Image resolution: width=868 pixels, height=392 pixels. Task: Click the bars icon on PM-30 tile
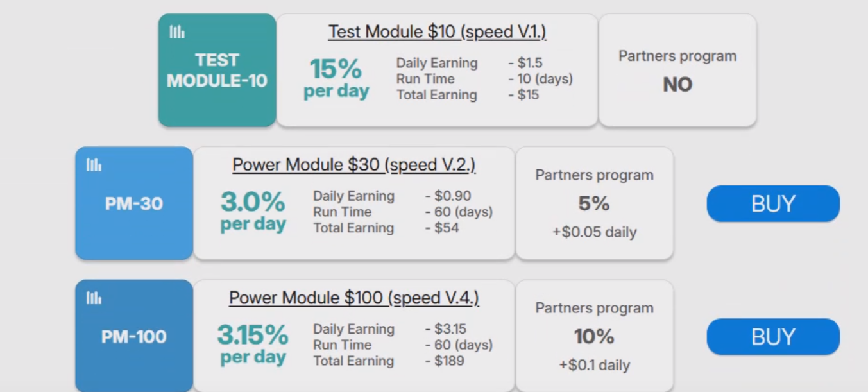coord(94,165)
